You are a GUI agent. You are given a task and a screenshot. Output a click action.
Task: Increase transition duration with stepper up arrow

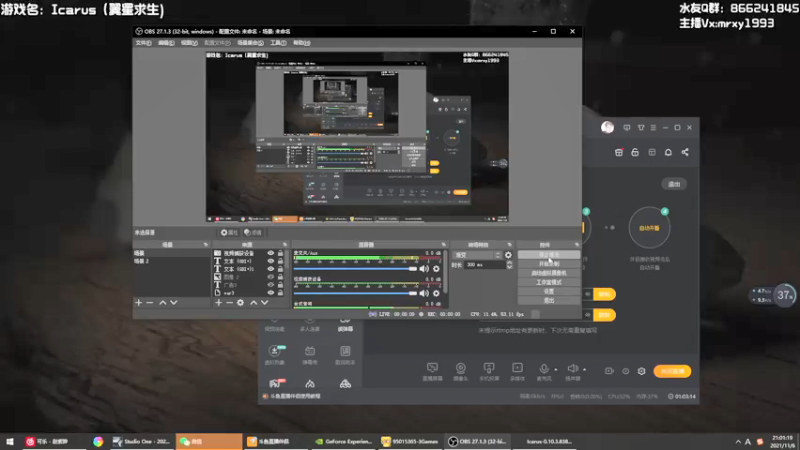(x=509, y=263)
